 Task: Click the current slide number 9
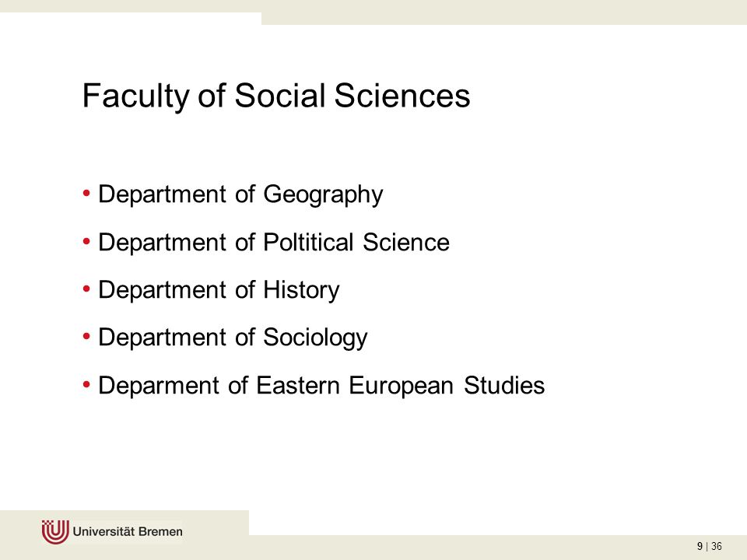700,546
